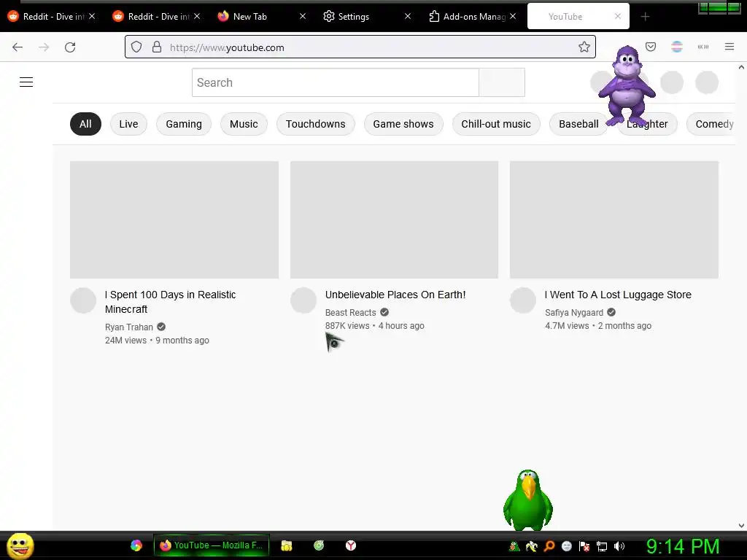View site security via padlock icon

pos(157,47)
